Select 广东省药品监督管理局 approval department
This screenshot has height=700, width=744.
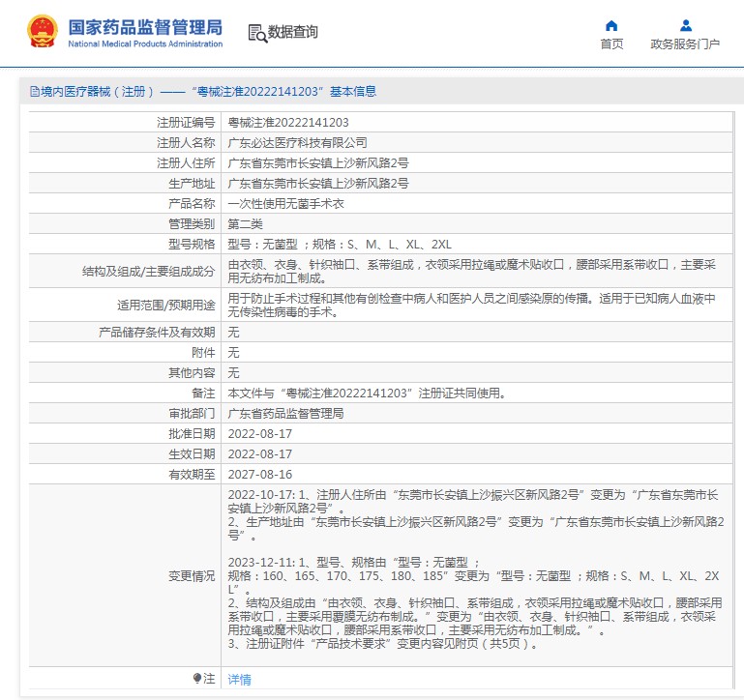(285, 414)
